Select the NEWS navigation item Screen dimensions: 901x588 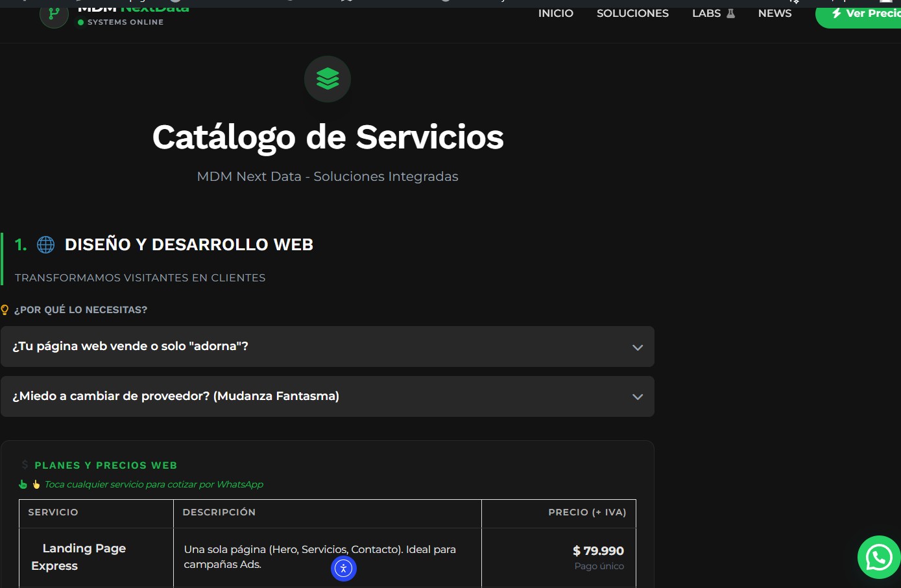pos(775,14)
